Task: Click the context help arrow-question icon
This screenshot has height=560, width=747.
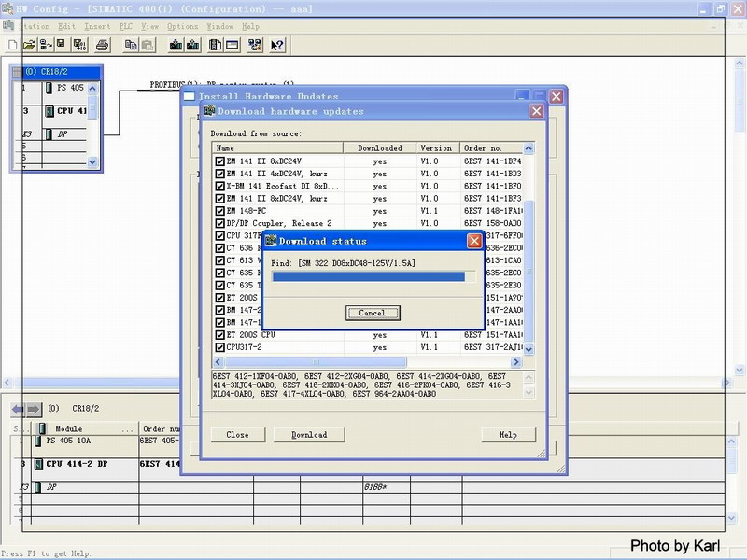Action: point(276,45)
